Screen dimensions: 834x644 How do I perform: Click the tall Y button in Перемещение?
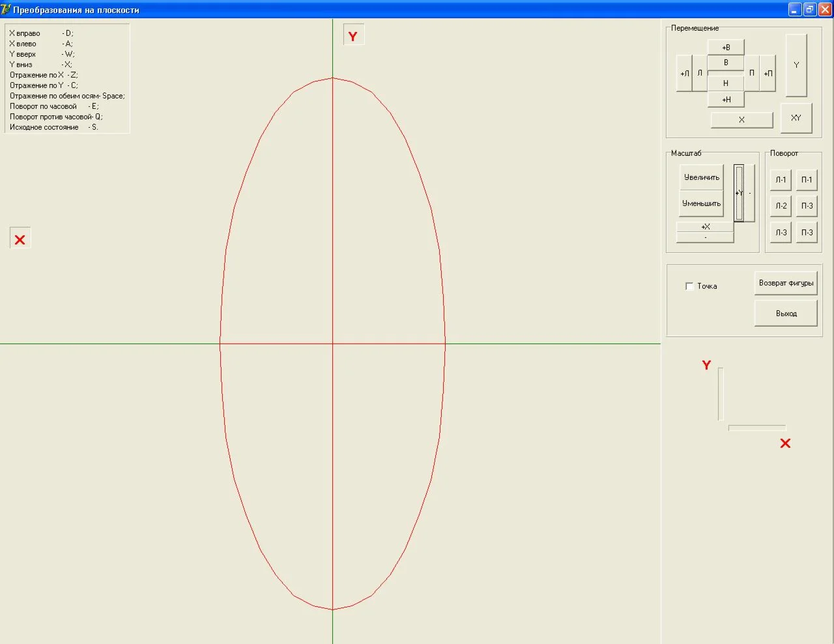pyautogui.click(x=796, y=65)
